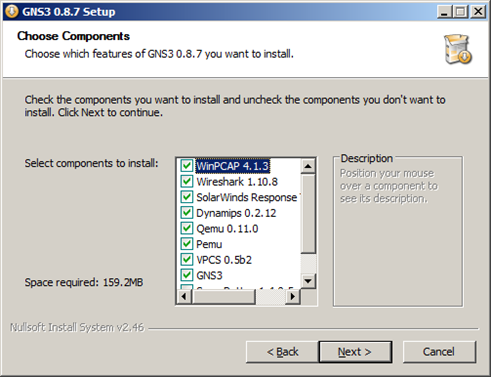Select the WinPCAP 4.1.3 list entry
This screenshot has height=377, width=491.
[232, 166]
